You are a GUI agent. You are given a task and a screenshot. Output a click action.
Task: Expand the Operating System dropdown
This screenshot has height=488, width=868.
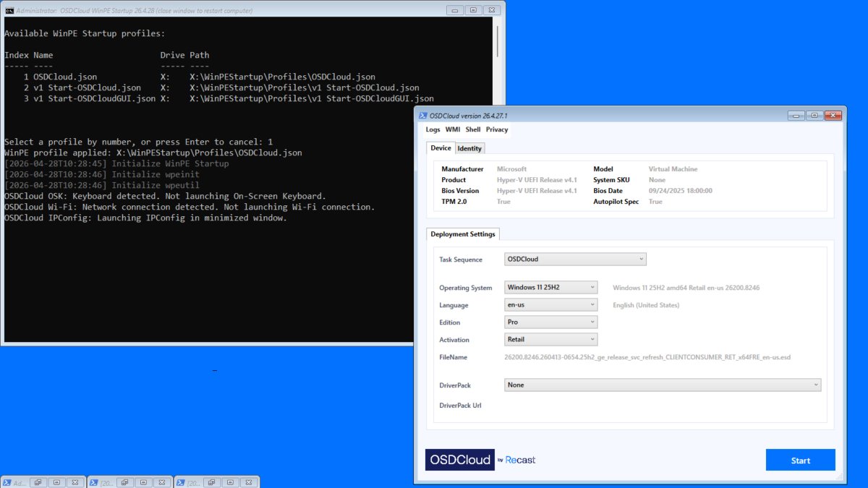tap(551, 287)
